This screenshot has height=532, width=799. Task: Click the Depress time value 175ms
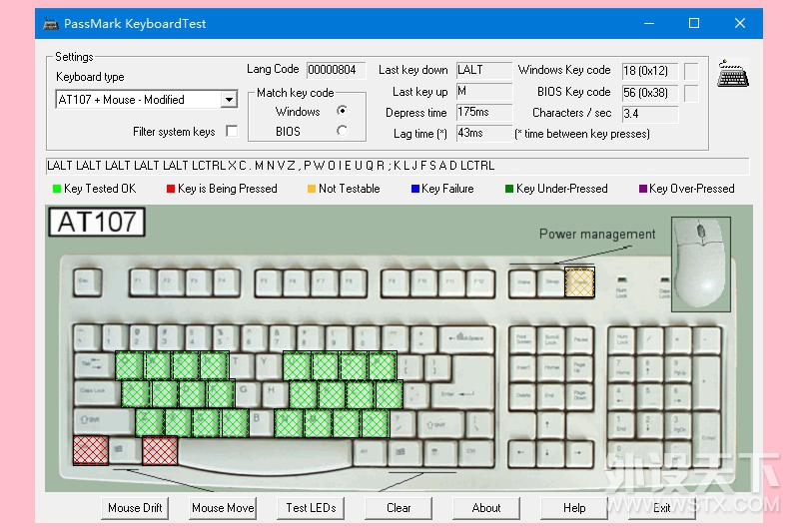[x=483, y=112]
